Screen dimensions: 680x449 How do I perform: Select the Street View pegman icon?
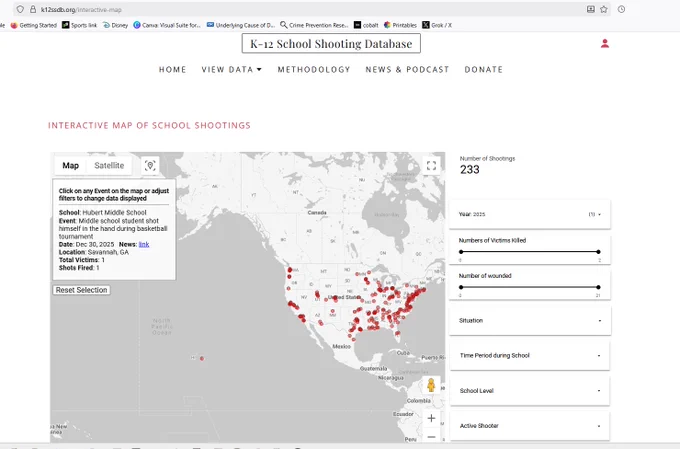431,385
